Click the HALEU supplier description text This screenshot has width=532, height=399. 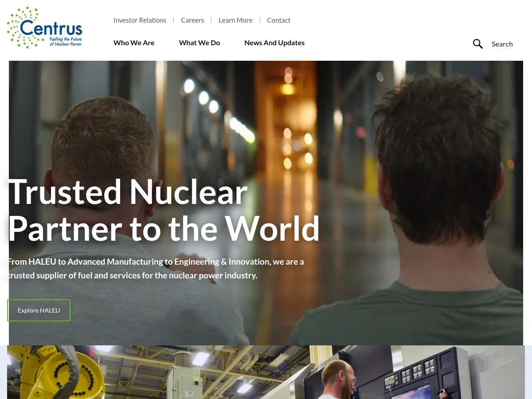coord(155,268)
